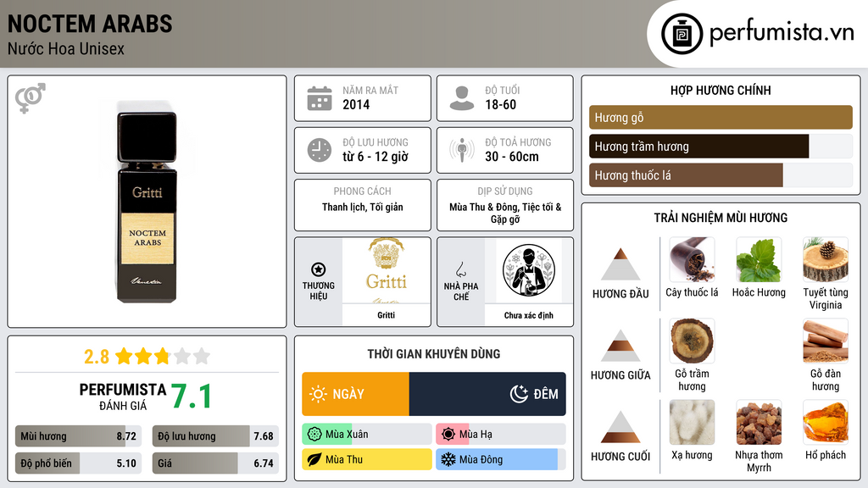868x488 pixels.
Task: Click the snowflake icon for Mùa Đông
Action: 448,459
